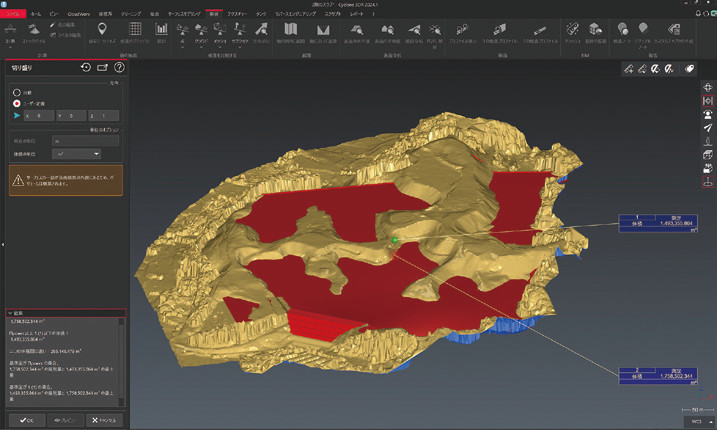Click the unfold along axis icon
The height and width of the screenshot is (430, 717).
pyautogui.click(x=323, y=29)
